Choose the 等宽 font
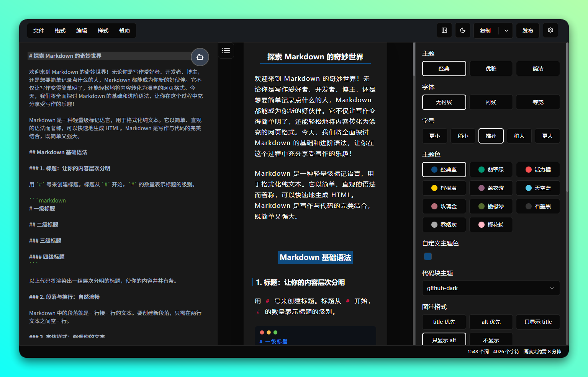Image resolution: width=588 pixels, height=377 pixels. coord(538,102)
